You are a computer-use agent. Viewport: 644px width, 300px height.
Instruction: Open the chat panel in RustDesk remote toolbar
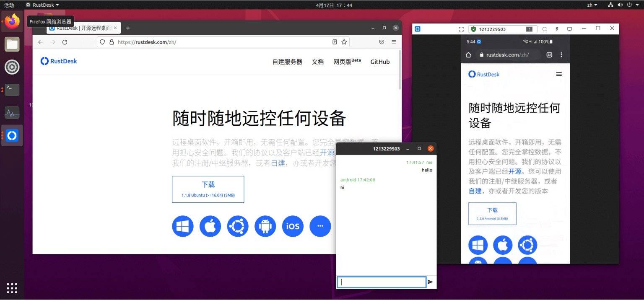tap(545, 28)
